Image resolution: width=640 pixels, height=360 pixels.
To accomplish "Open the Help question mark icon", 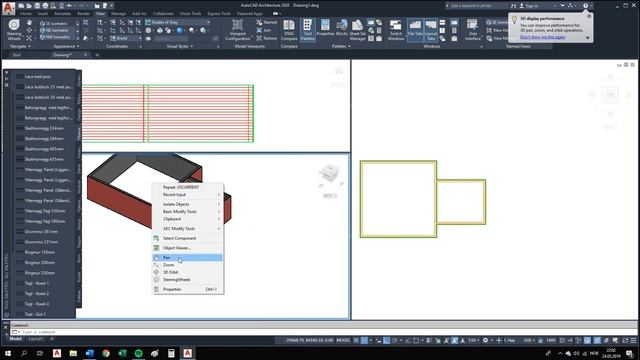I will point(585,6).
